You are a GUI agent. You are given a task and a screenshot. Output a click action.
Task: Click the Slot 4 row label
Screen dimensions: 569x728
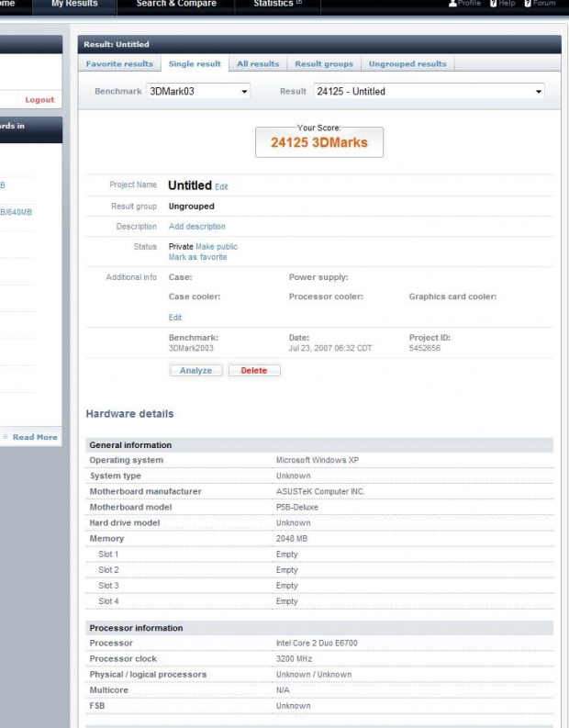(x=108, y=601)
